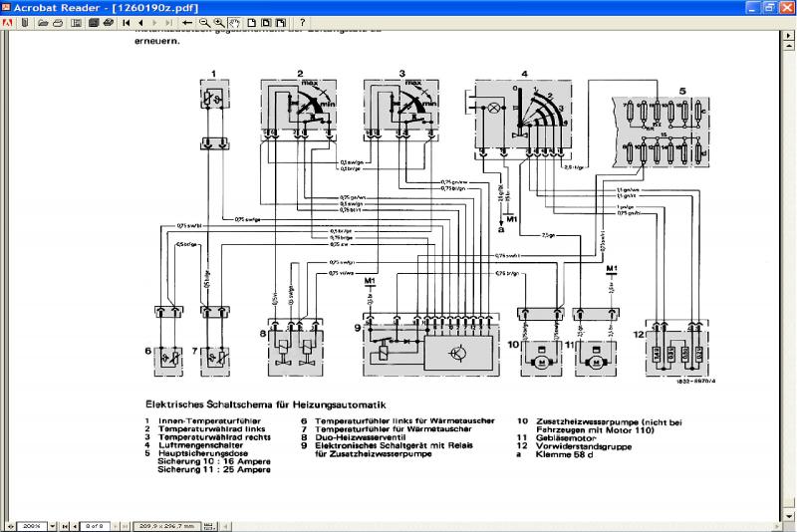Screen dimensions: 797x532
Task: Click 'Elektrisches Schaltschema für Heizungsautomatik' heading
Action: tap(266, 404)
